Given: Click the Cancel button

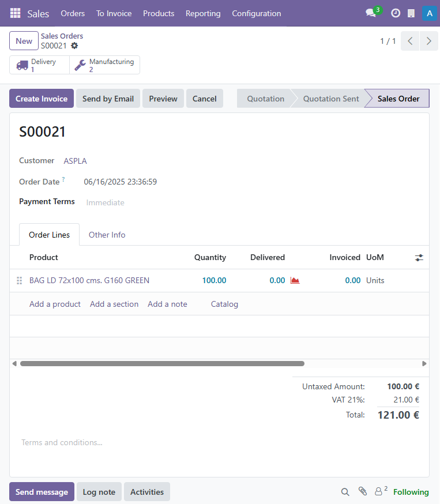Looking at the screenshot, I should tap(204, 99).
